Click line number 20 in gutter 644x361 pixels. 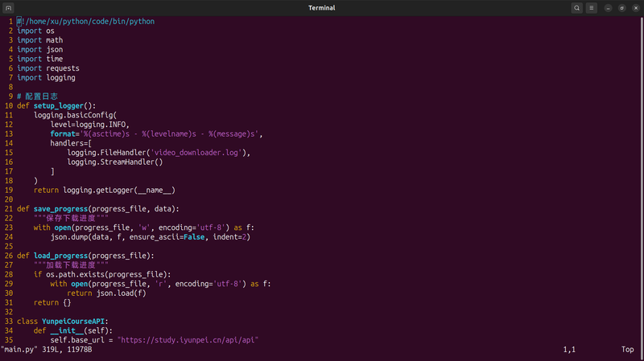tap(9, 199)
